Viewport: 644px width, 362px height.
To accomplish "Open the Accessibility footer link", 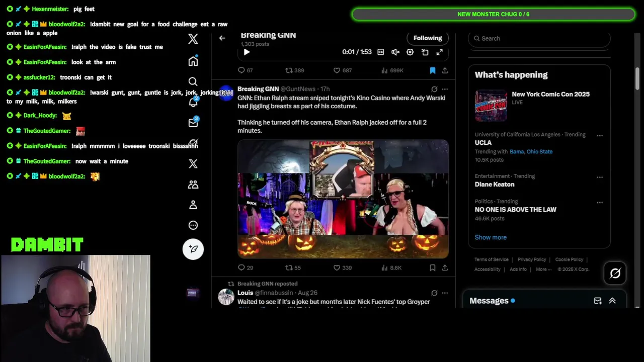I will pos(488,269).
